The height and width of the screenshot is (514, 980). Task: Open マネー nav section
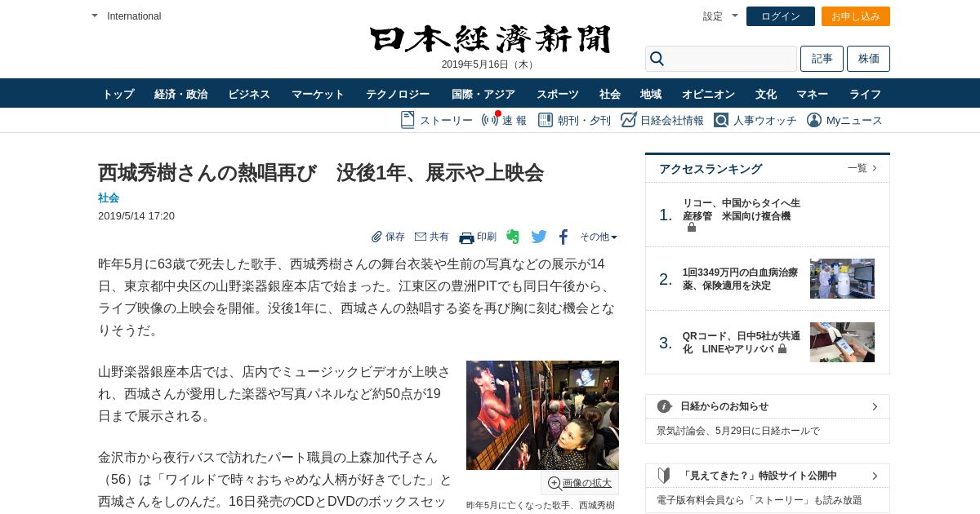coord(813,94)
